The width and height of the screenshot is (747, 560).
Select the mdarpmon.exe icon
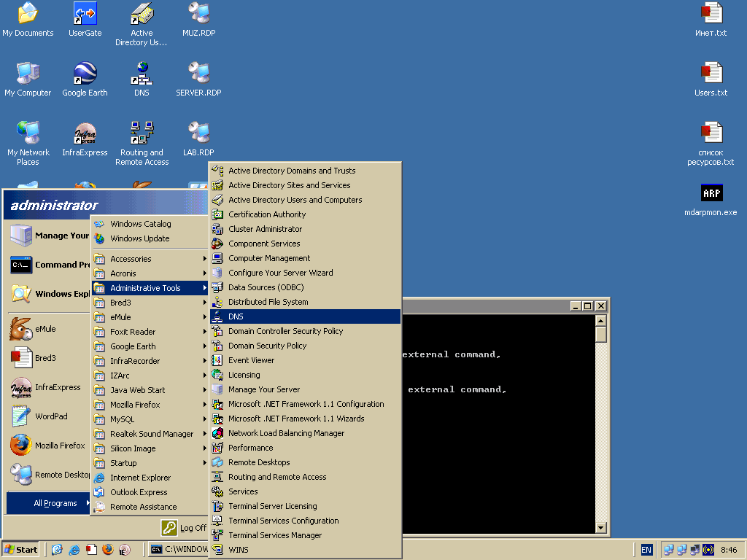click(x=711, y=200)
